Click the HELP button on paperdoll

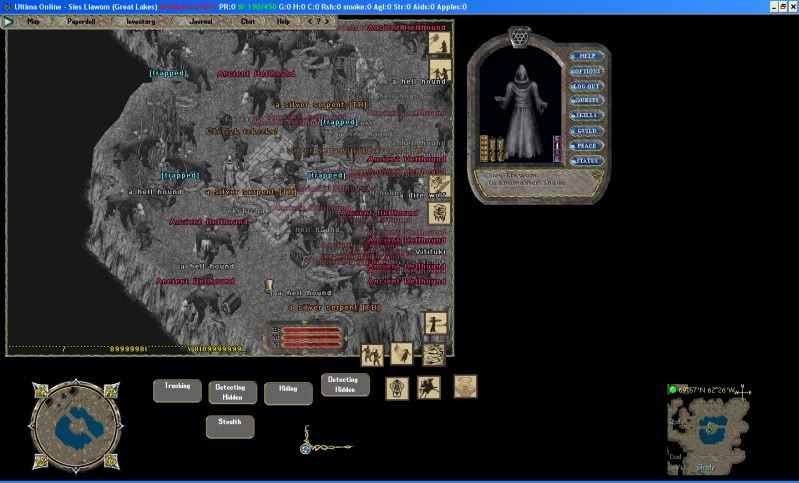587,56
